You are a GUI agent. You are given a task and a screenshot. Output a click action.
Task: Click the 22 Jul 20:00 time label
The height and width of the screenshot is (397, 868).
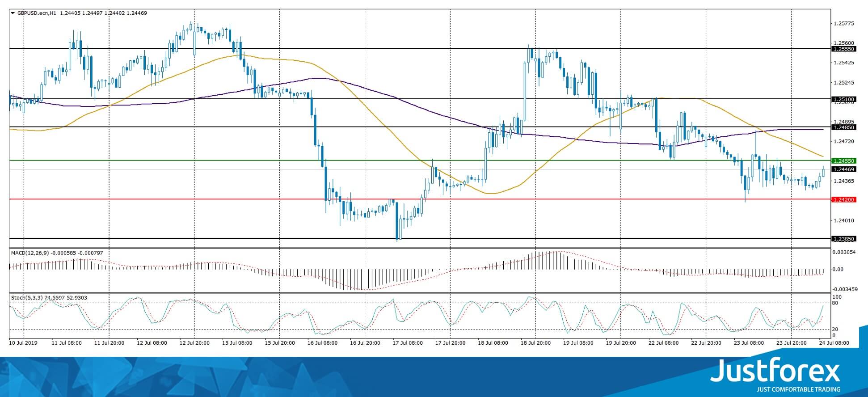point(706,343)
